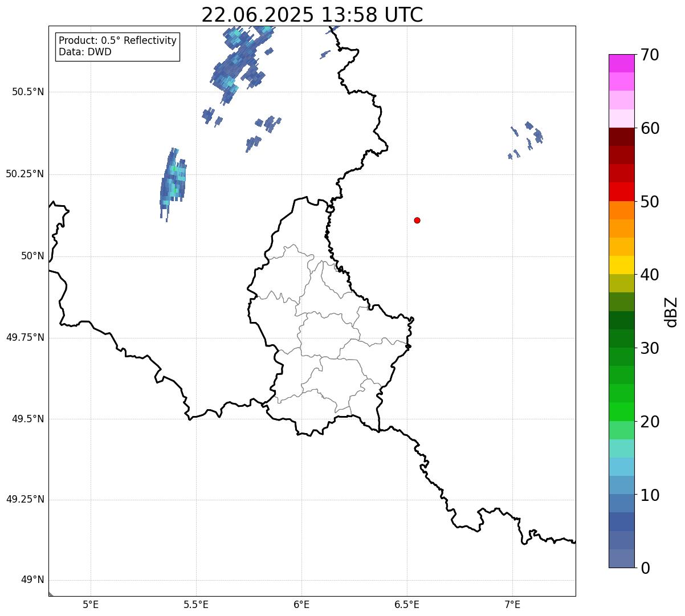Viewport: 685px width, 616px height.
Task: Click the 7°E longitude label
Action: 512,604
